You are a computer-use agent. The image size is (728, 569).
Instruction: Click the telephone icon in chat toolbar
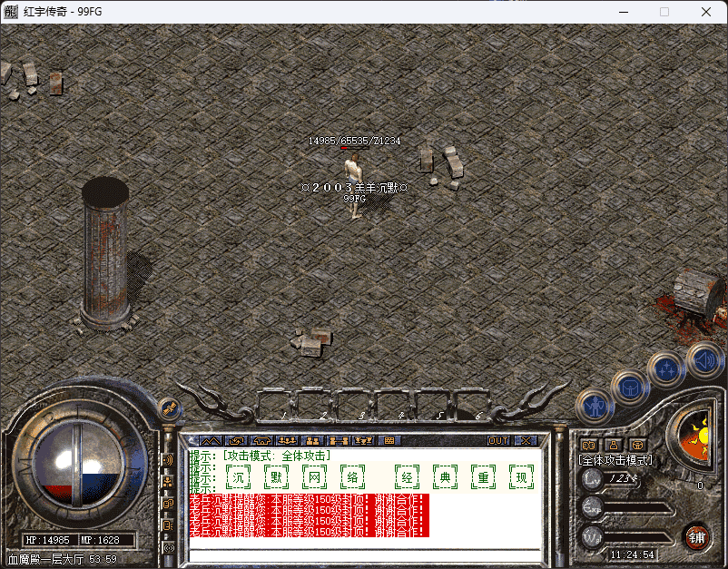(x=261, y=440)
